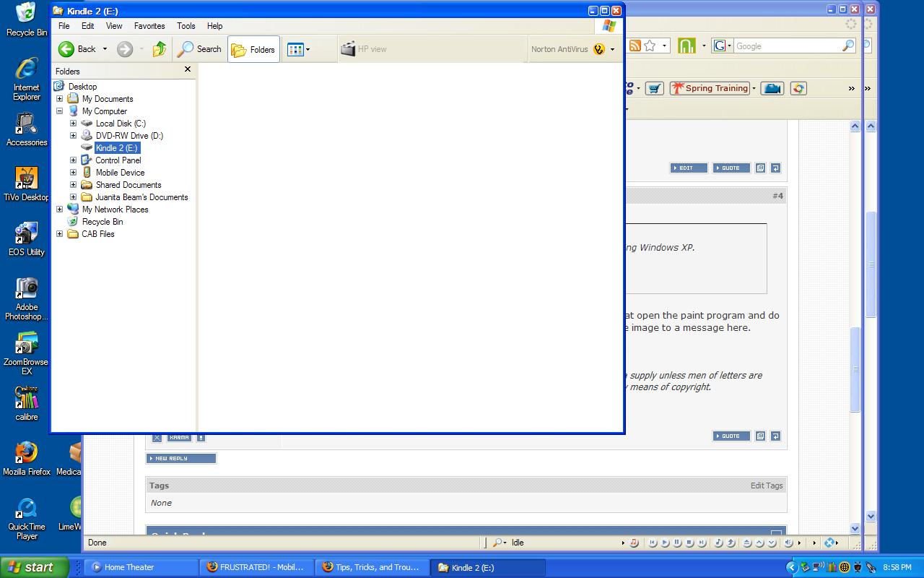Select the Adobe Photoshop desktop icon
The image size is (924, 578).
coord(27,298)
